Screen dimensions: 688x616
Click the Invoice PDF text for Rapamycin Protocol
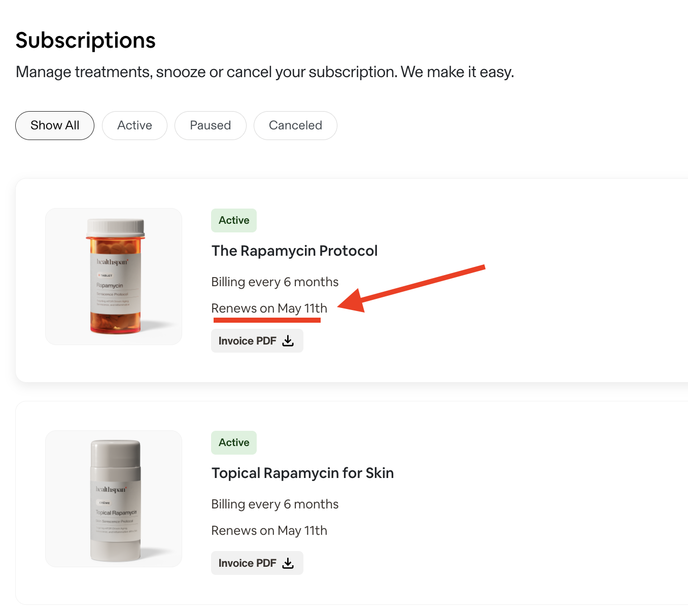[247, 341]
